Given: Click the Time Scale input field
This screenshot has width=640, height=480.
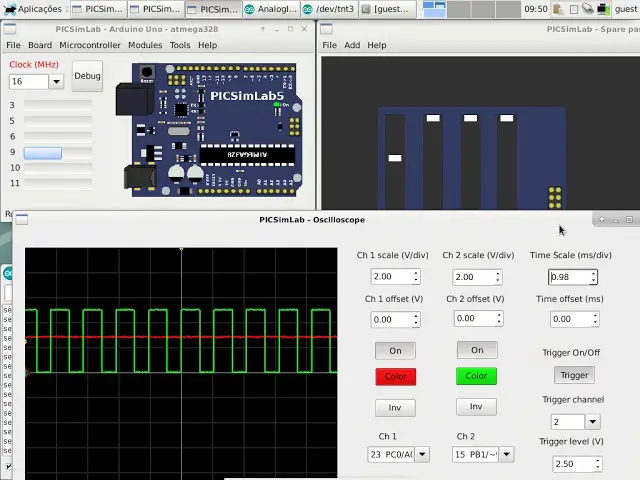Looking at the screenshot, I should point(568,277).
